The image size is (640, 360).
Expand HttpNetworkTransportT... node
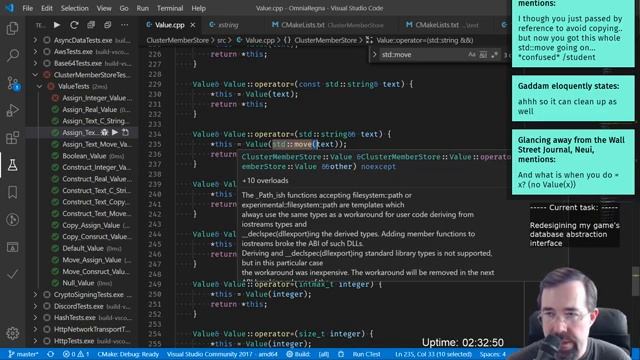click(x=36, y=329)
